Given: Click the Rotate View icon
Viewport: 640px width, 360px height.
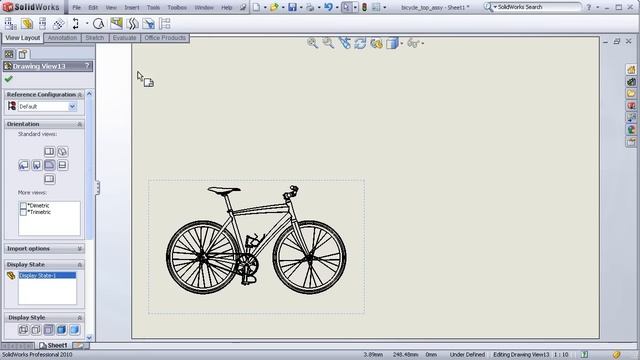Looking at the screenshot, I should coord(360,43).
